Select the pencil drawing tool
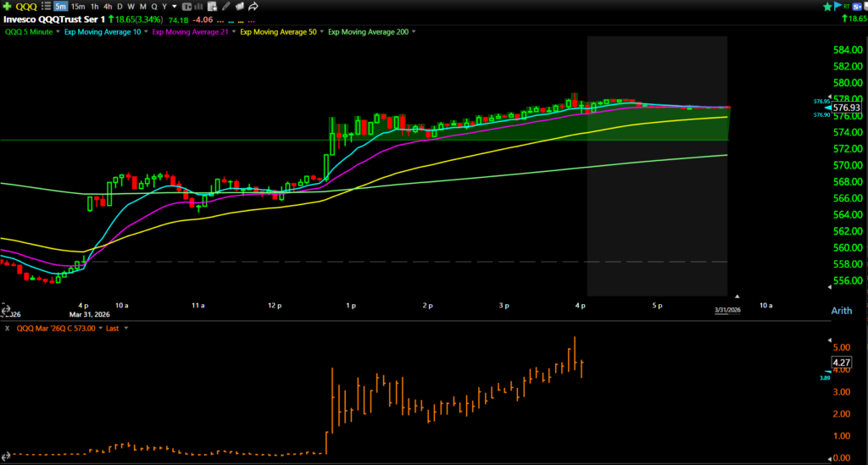 click(225, 7)
